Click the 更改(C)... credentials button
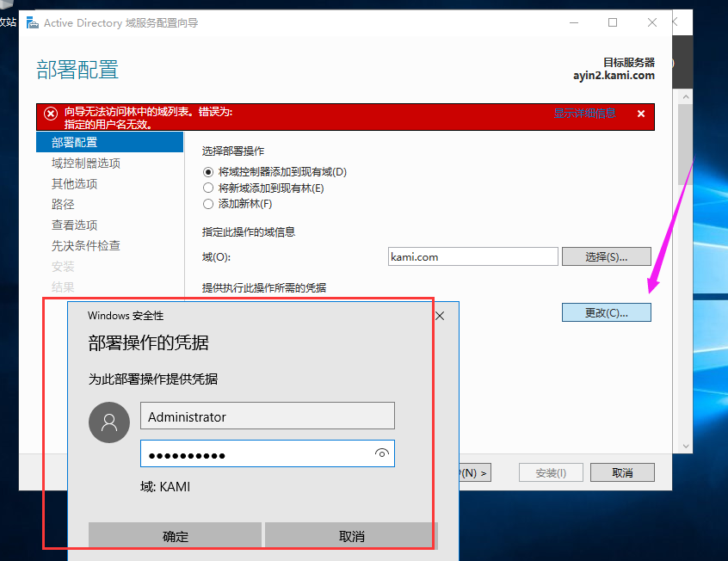Screen dimensions: 728x561 pos(607,312)
